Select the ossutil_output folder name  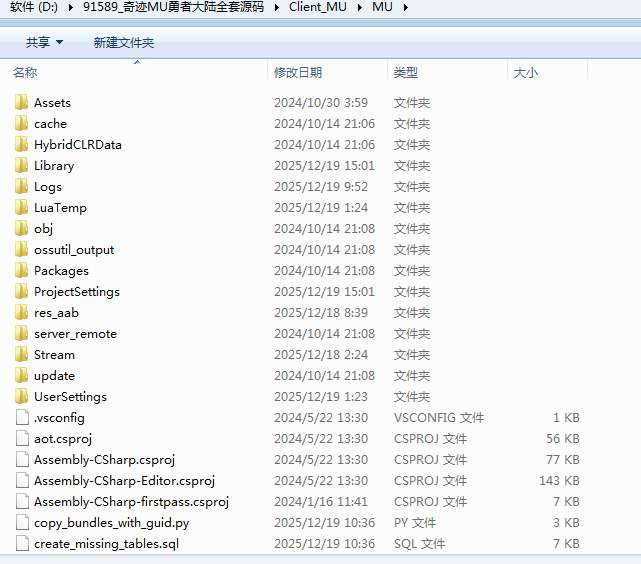[x=74, y=250]
